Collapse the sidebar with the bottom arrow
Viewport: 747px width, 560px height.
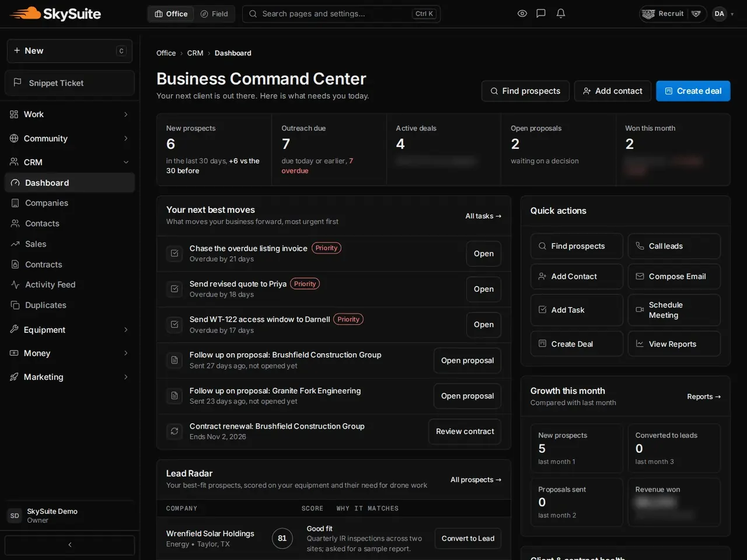(69, 545)
